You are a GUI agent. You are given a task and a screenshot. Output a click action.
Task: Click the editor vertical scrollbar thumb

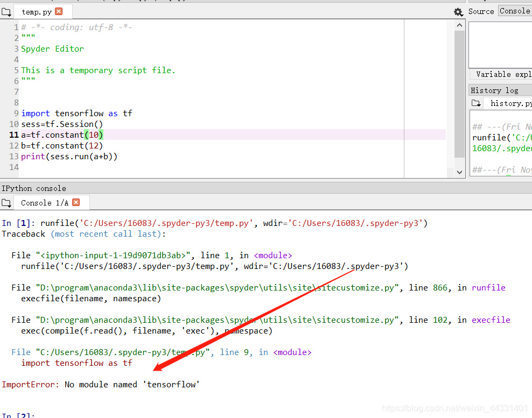tap(459, 94)
